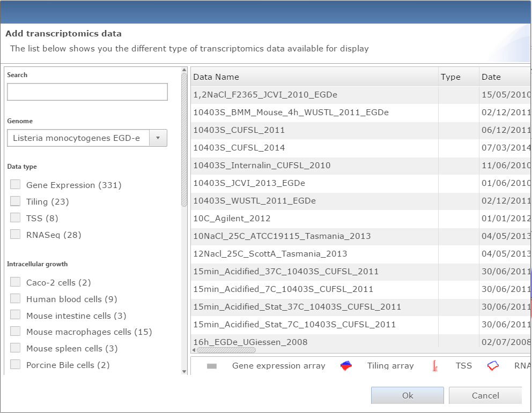
Task: Click the RNASeq legend icon
Action: [x=493, y=366]
